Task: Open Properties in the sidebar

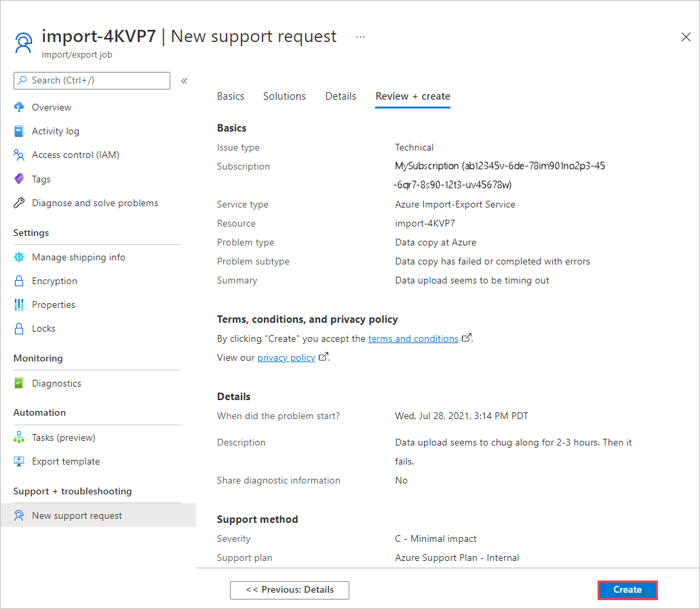Action: tap(54, 304)
